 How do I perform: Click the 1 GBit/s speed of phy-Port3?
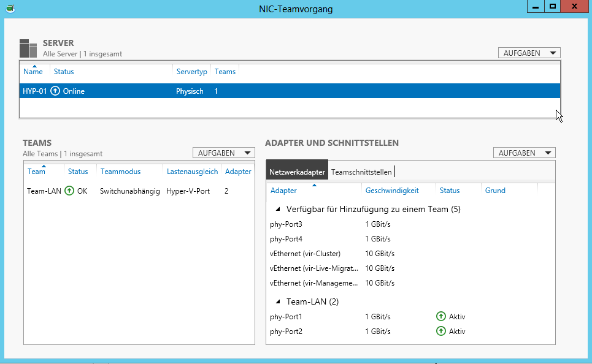(x=377, y=224)
